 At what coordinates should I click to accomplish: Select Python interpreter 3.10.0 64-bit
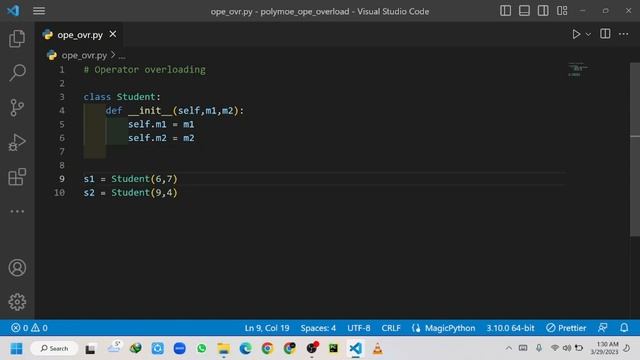[x=510, y=328]
